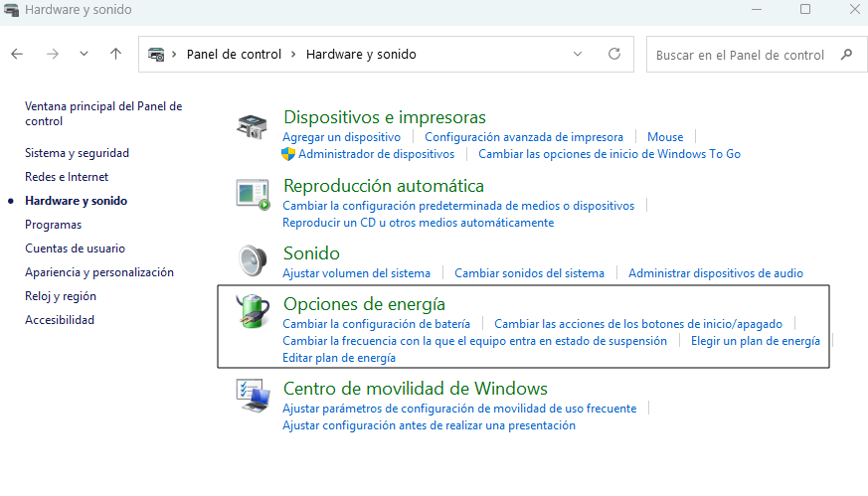Click Ajustar parámetros de configuración de movilidad

tap(459, 409)
